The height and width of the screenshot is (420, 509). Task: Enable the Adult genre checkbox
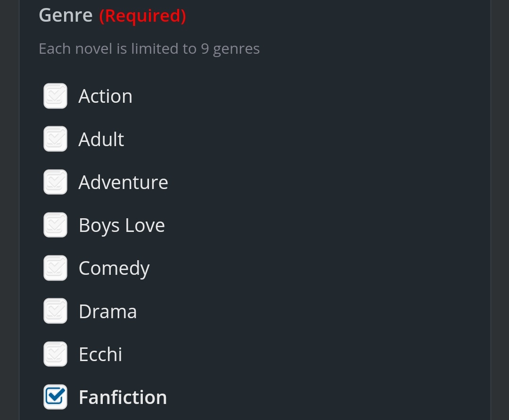[x=55, y=139]
